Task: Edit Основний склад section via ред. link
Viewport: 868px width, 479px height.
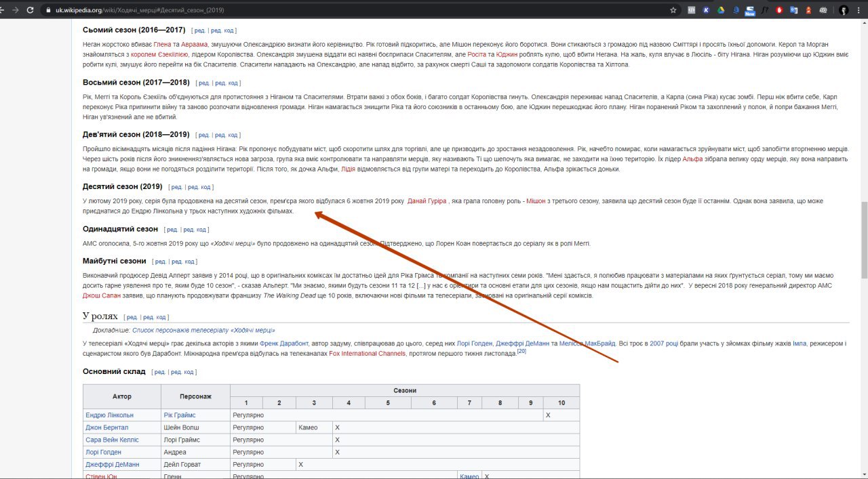Action: (159, 372)
